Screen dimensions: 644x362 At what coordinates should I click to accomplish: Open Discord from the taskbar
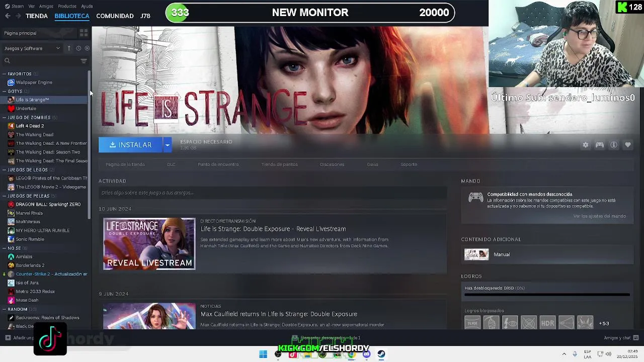pos(366,354)
